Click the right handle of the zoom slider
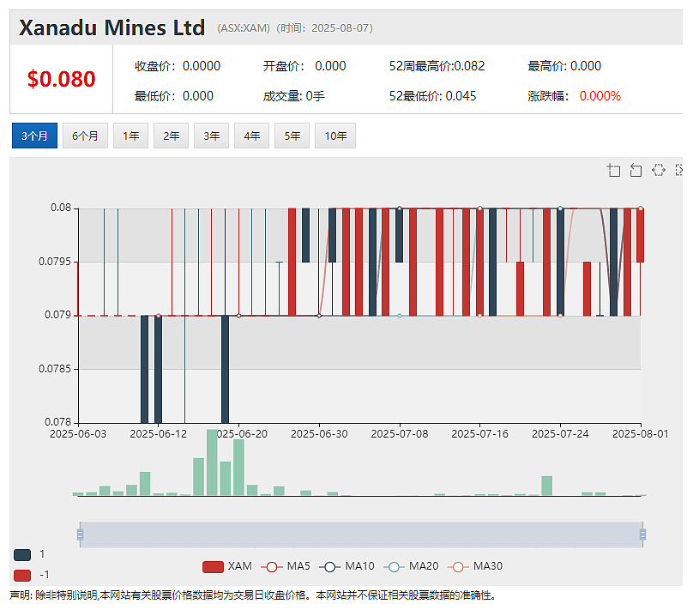Viewport: 699px width, 616px height. [x=642, y=534]
